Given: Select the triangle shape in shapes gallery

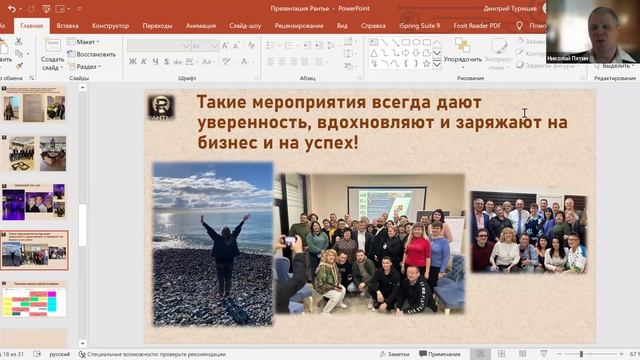Looking at the screenshot, I should [374, 53].
